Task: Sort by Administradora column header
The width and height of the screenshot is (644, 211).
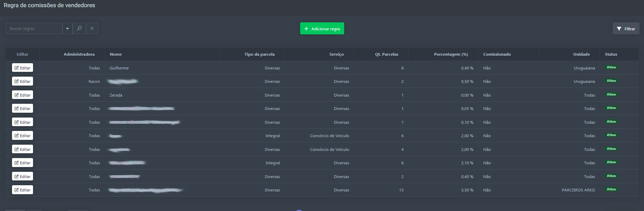Action: [x=79, y=54]
